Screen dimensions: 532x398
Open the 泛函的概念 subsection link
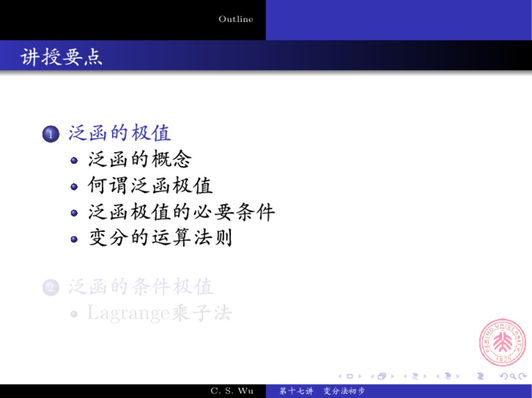(140, 159)
